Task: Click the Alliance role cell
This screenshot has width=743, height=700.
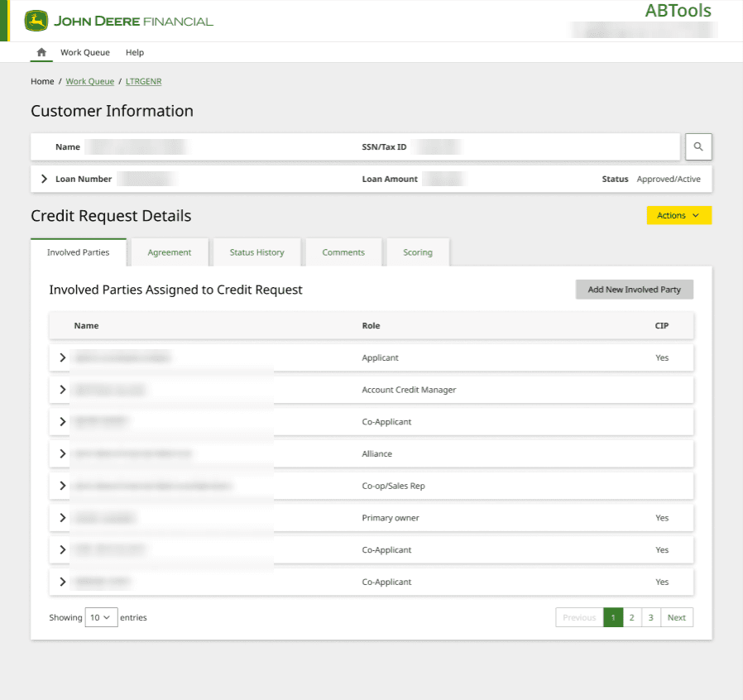Action: click(376, 453)
